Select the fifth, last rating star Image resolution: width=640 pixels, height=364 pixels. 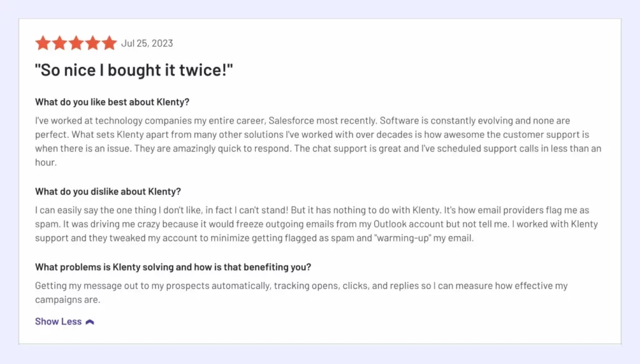click(109, 43)
